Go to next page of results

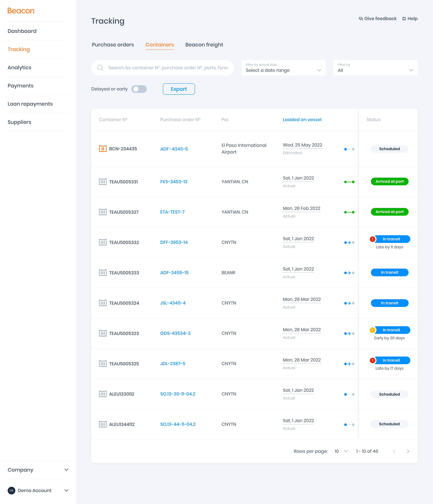(408, 451)
